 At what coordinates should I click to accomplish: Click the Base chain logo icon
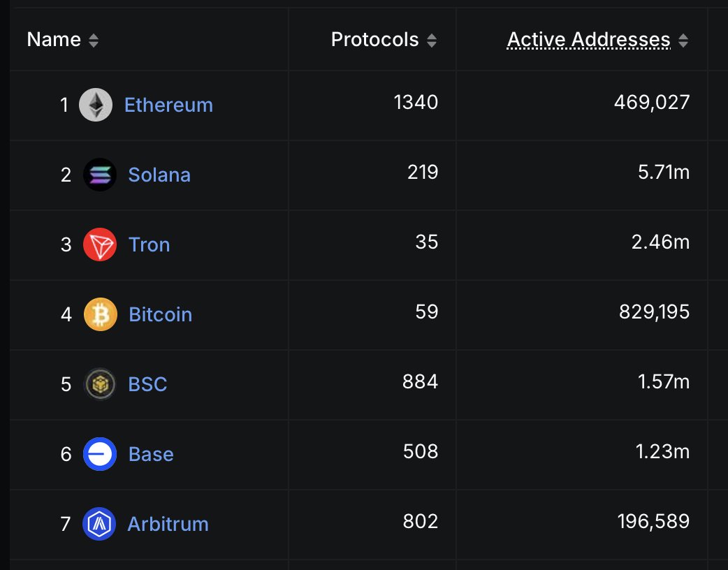click(100, 454)
